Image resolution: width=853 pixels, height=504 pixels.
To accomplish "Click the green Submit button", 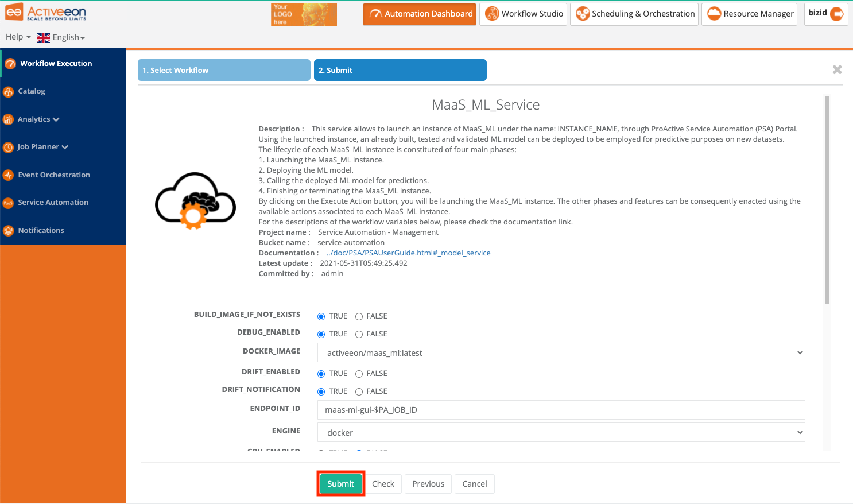I will [x=340, y=484].
